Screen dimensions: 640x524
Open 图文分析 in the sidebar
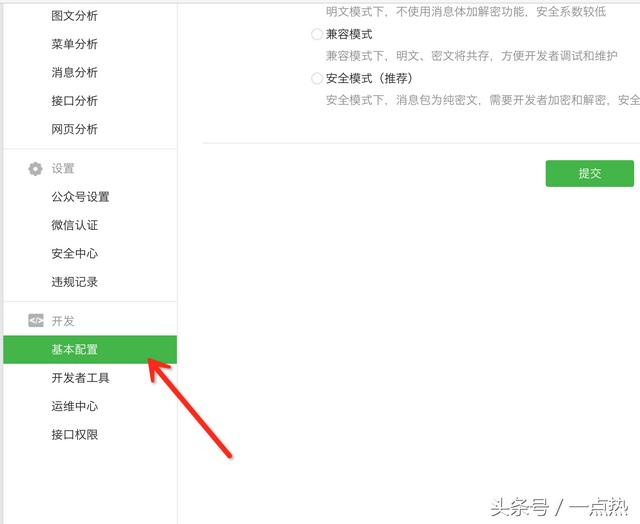coord(74,16)
